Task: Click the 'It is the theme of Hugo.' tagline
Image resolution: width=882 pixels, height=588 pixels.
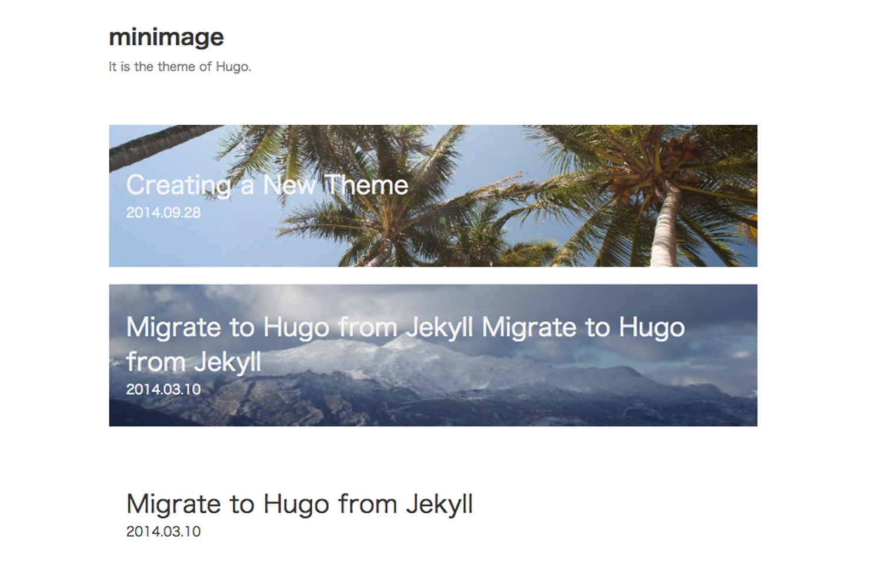Action: pyautogui.click(x=180, y=66)
